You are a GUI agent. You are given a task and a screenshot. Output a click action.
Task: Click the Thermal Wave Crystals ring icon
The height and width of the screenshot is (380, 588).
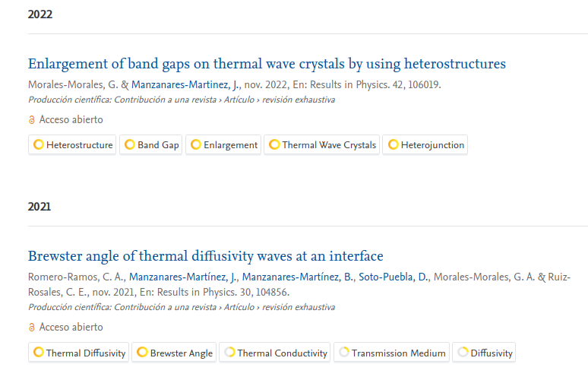274,145
